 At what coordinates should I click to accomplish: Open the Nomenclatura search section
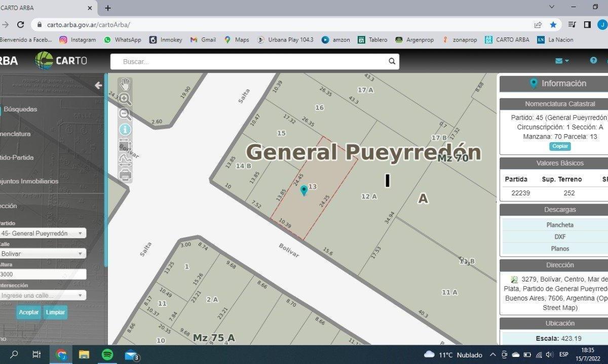pyautogui.click(x=15, y=134)
